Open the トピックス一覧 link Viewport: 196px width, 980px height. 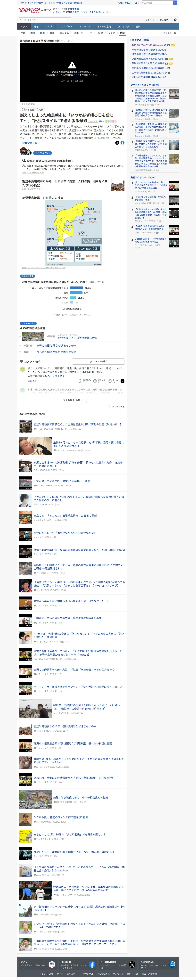tap(168, 33)
